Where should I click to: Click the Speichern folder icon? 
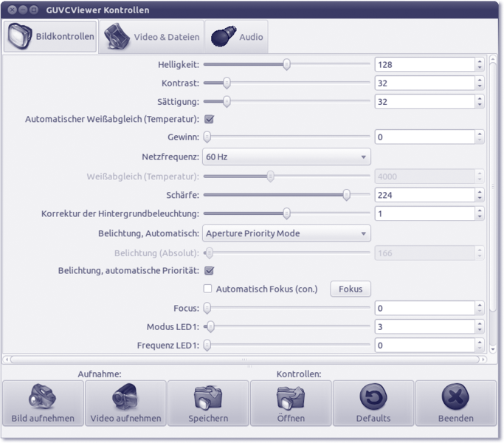208,398
